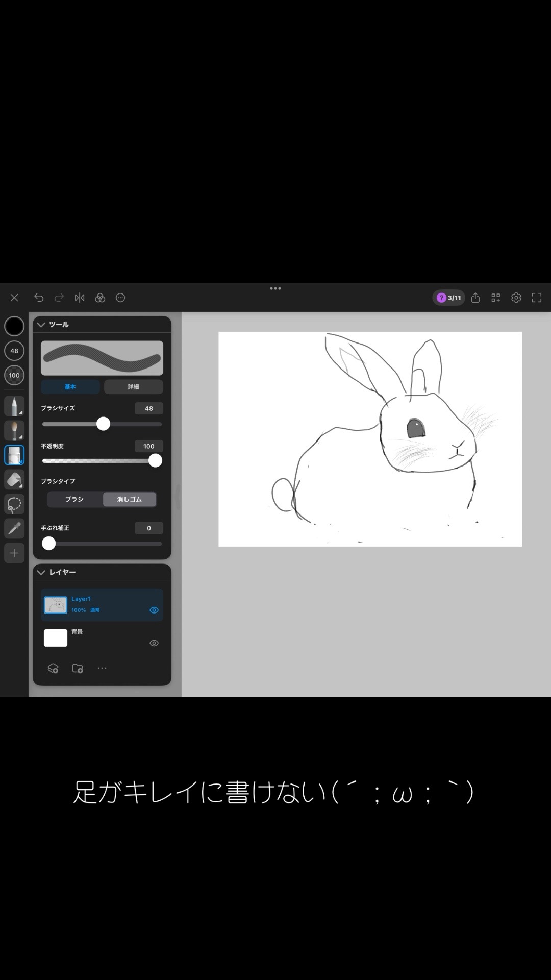Click the Layer1 thumbnail
The width and height of the screenshot is (551, 980).
[56, 605]
